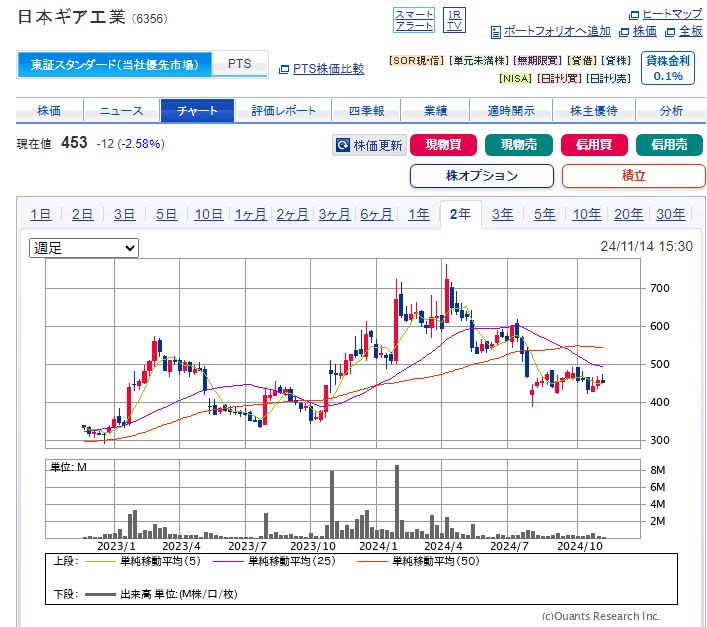The height and width of the screenshot is (627, 707).
Task: Click the refresh icon in 株価更新
Action: pos(343,145)
